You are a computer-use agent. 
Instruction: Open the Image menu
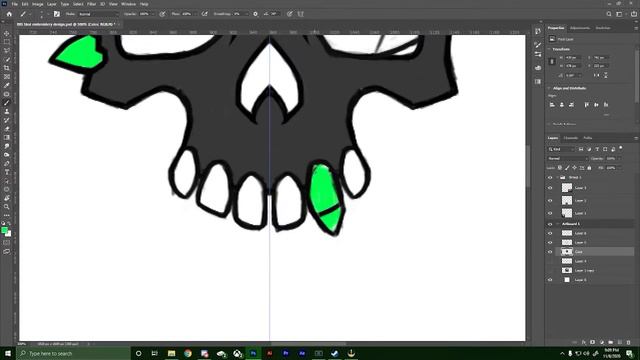click(x=38, y=4)
